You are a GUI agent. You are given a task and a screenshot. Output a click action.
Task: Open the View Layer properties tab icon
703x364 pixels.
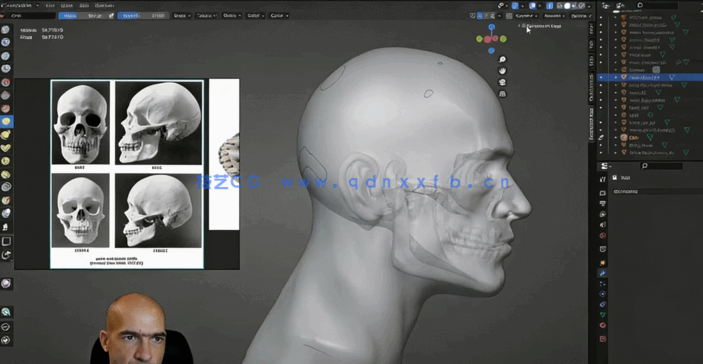[x=603, y=214]
